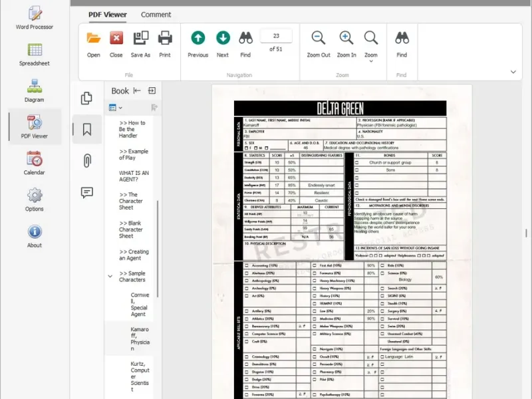
Task: Open the Options gear
Action: (35, 199)
